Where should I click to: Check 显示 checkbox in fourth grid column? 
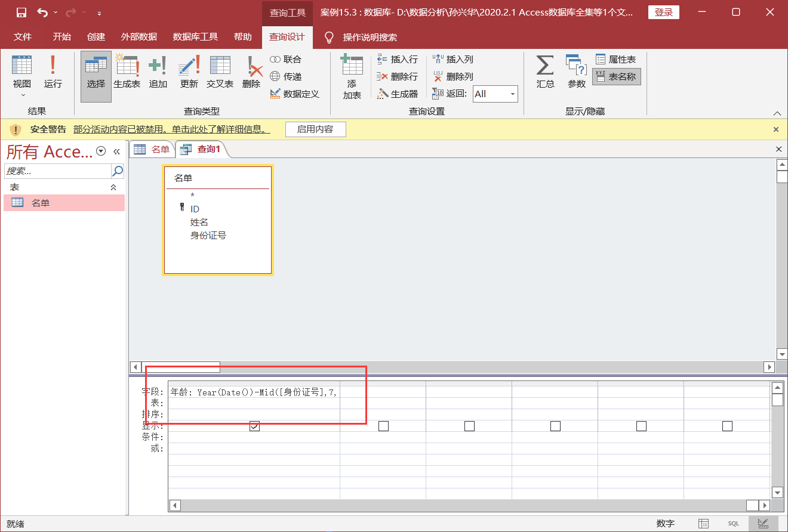click(x=555, y=426)
